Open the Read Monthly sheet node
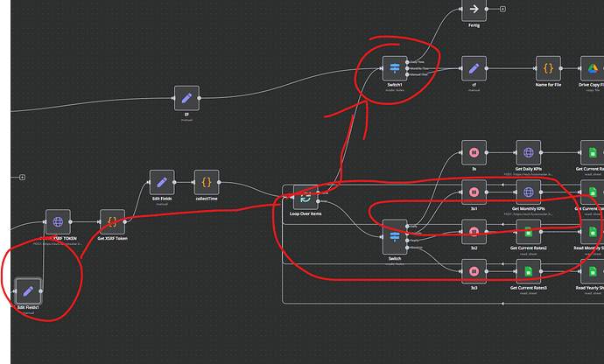 [593, 232]
